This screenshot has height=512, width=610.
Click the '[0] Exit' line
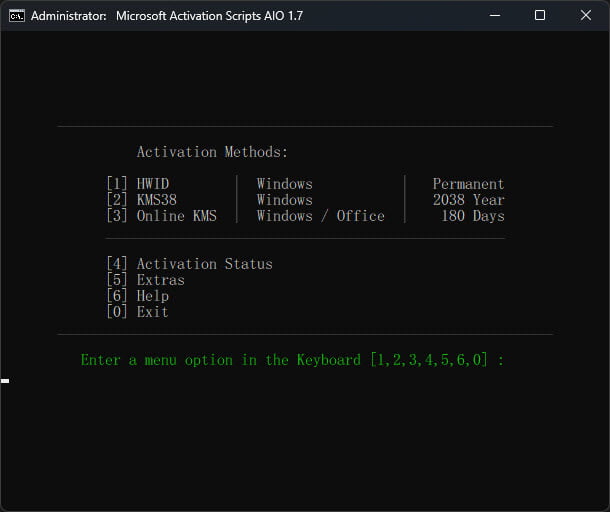(138, 312)
